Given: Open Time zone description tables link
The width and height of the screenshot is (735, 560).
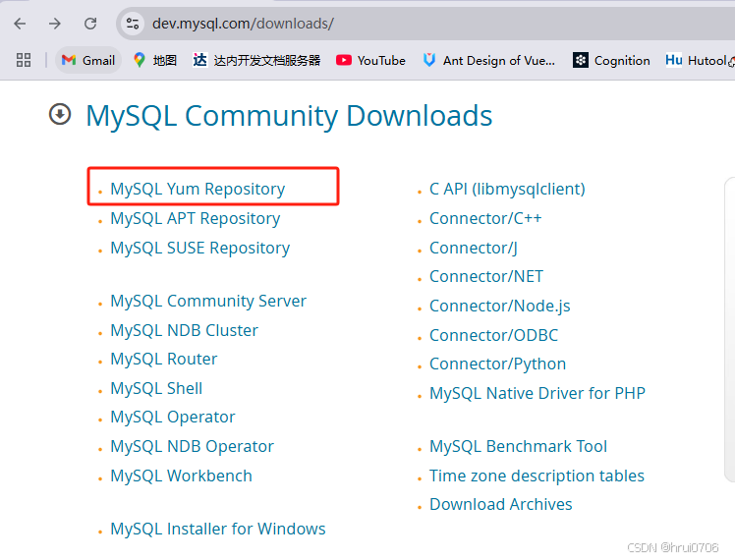Looking at the screenshot, I should (x=537, y=476).
